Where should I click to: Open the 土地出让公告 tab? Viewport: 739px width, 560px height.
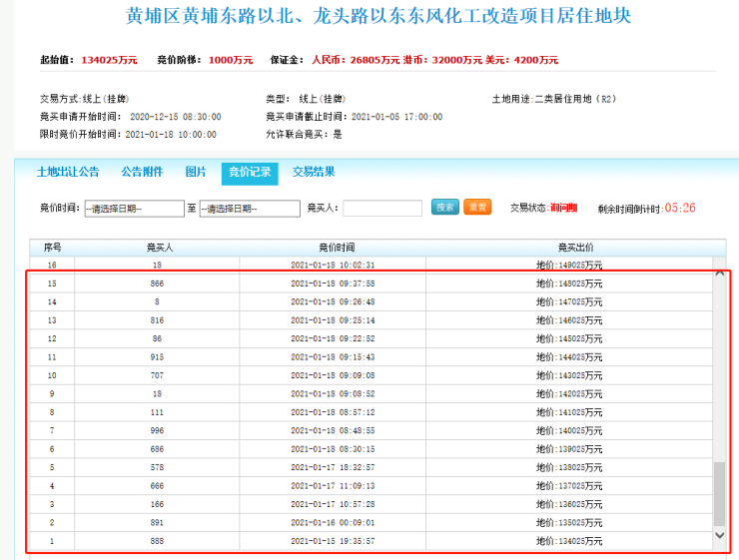[x=68, y=172]
